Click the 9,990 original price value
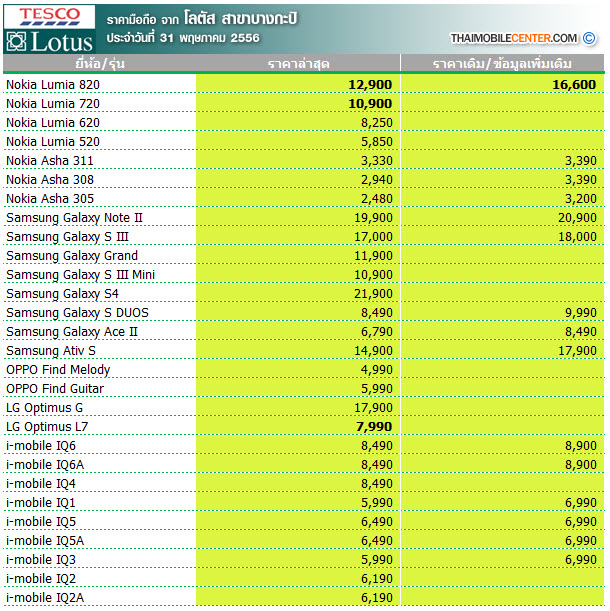 (x=581, y=313)
